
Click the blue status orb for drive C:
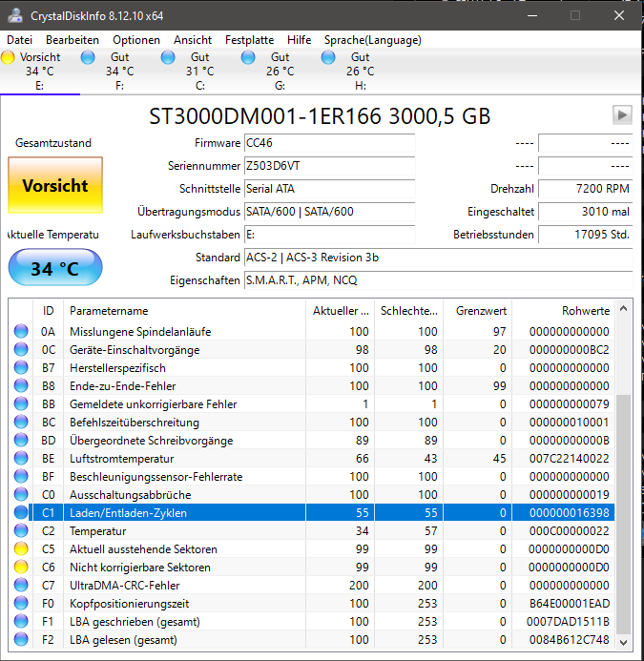[168, 57]
